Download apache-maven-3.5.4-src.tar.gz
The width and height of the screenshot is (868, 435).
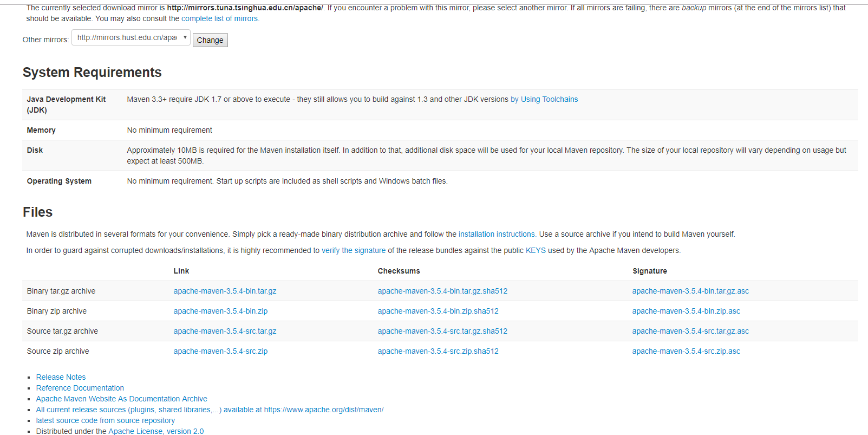(225, 331)
